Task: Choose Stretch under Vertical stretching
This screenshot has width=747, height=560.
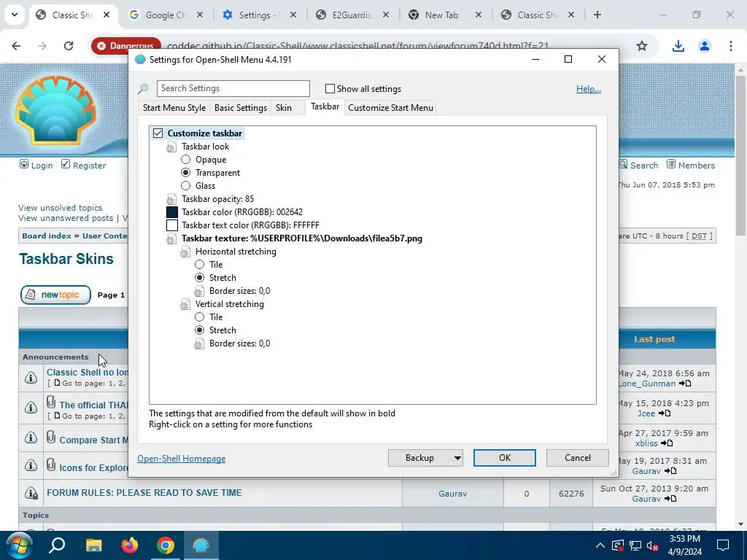Action: click(x=199, y=330)
